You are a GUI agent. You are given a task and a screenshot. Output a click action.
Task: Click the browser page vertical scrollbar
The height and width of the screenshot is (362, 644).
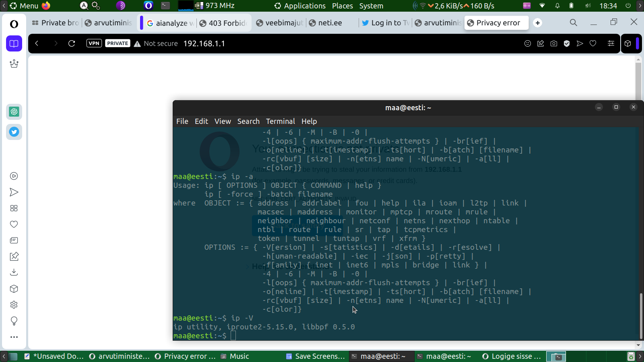point(638,82)
